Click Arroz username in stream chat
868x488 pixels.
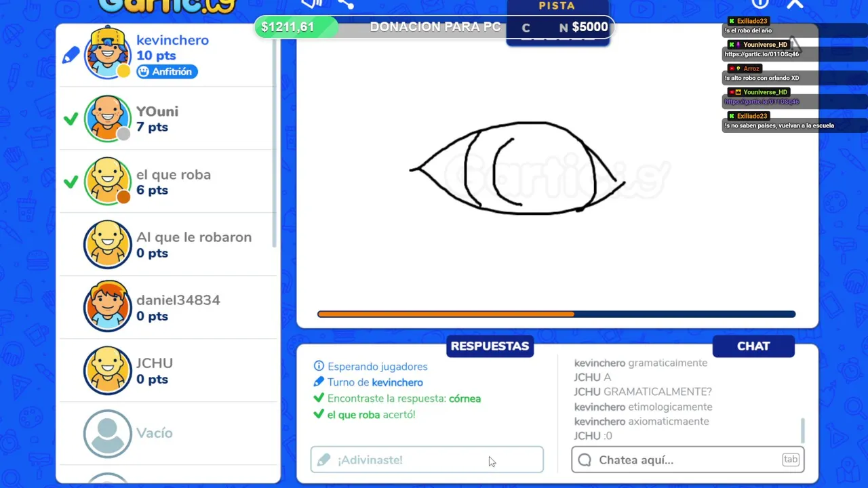pyautogui.click(x=751, y=68)
